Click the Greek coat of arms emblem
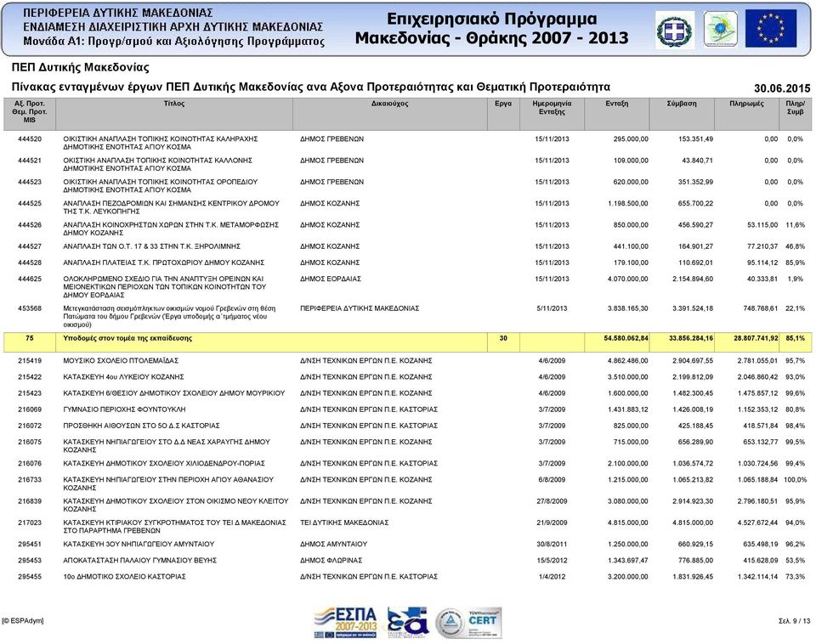 (674, 29)
